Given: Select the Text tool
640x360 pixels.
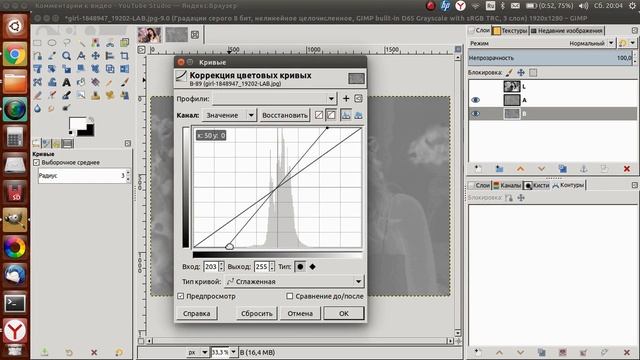Looking at the screenshot, I should point(67,82).
